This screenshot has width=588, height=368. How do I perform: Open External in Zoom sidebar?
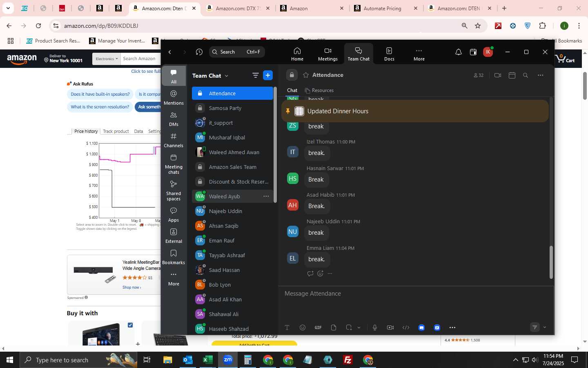click(x=174, y=236)
